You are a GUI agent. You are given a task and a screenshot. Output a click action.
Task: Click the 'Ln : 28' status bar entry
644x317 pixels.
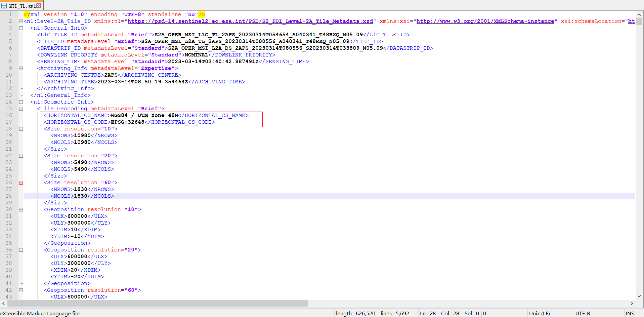tap(428, 313)
